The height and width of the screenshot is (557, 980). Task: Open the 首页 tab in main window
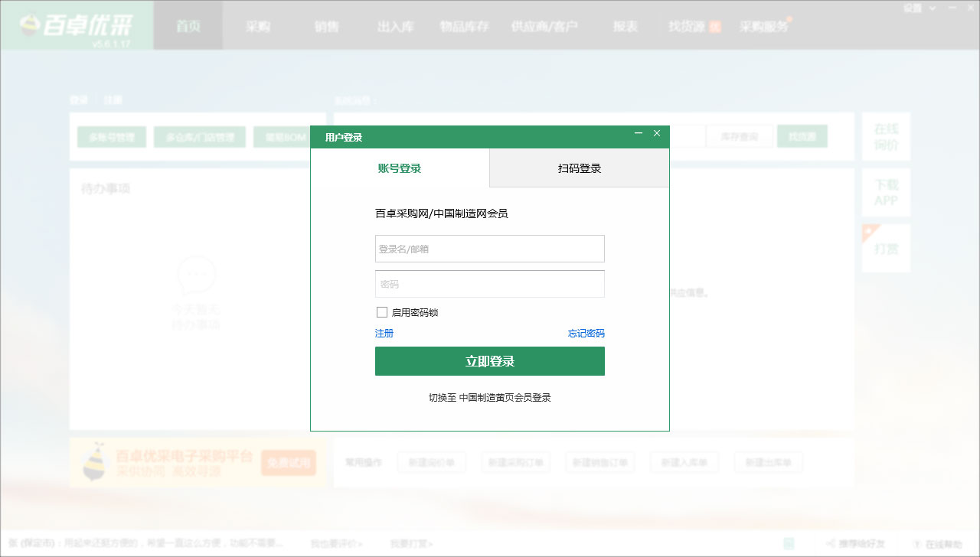pyautogui.click(x=188, y=26)
